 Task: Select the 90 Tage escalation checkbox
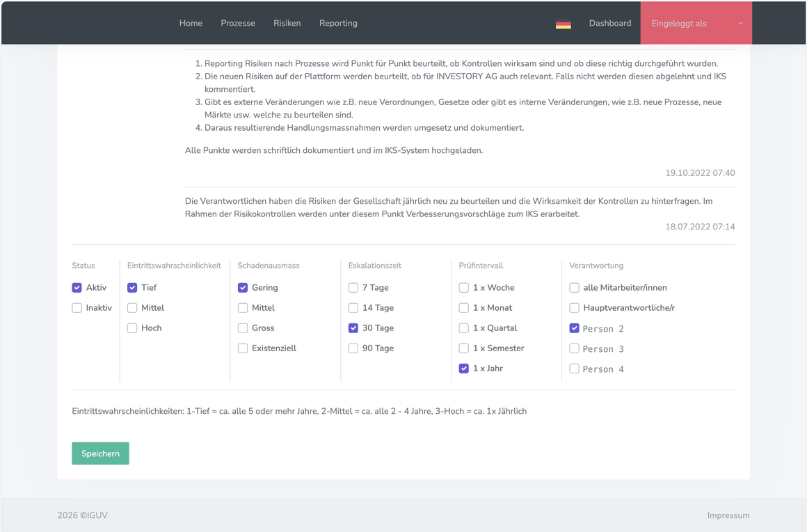click(x=353, y=348)
